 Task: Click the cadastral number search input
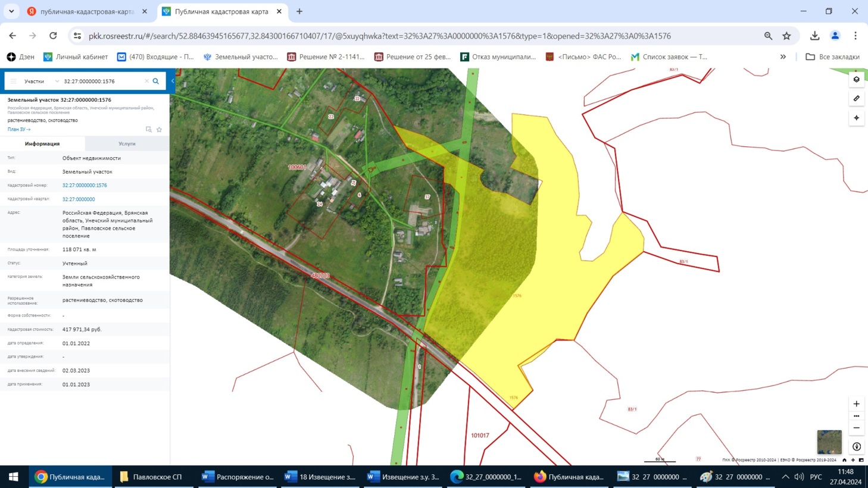(101, 82)
